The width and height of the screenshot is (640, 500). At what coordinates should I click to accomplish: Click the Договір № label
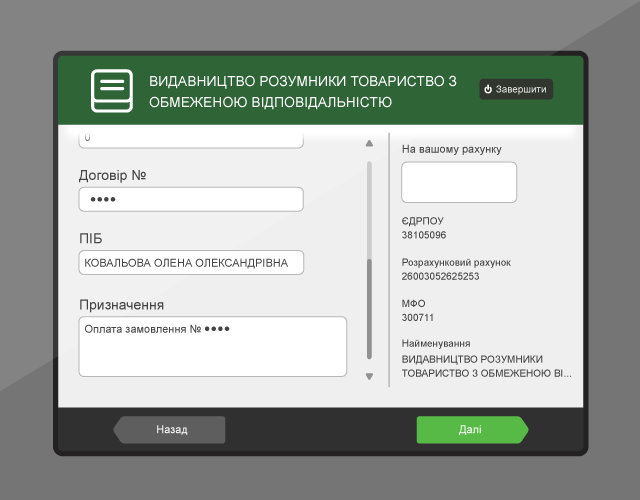pyautogui.click(x=112, y=175)
